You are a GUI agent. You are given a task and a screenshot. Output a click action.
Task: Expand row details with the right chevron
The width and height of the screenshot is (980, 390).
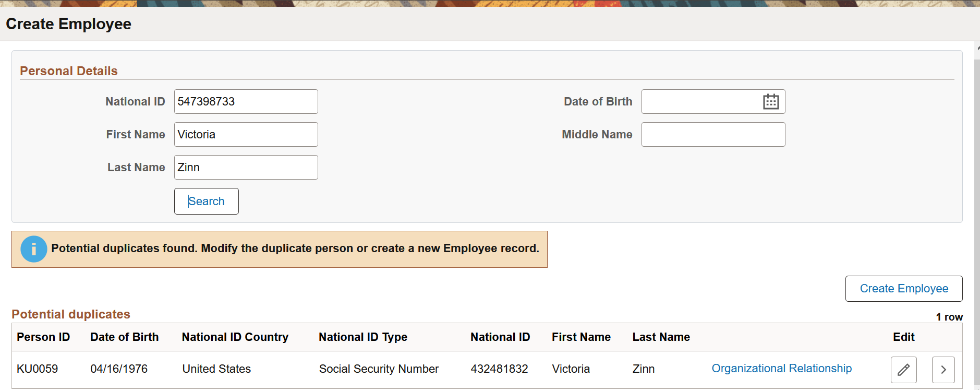[x=943, y=370]
